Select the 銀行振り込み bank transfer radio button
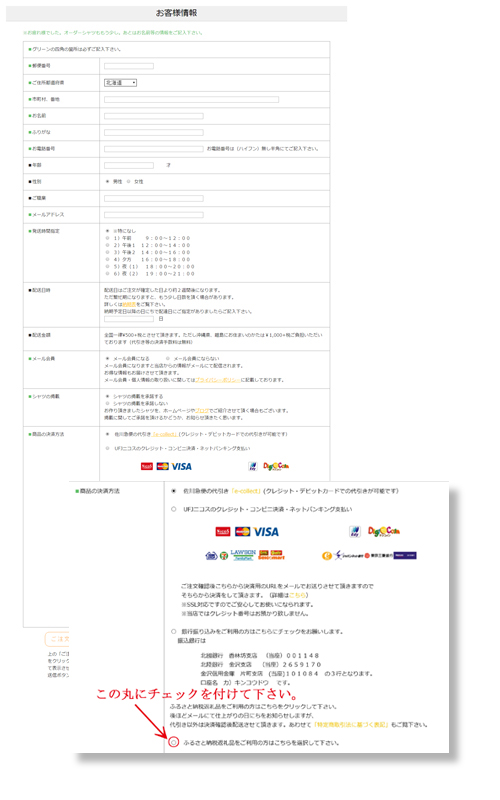500x800 pixels. coord(173,631)
